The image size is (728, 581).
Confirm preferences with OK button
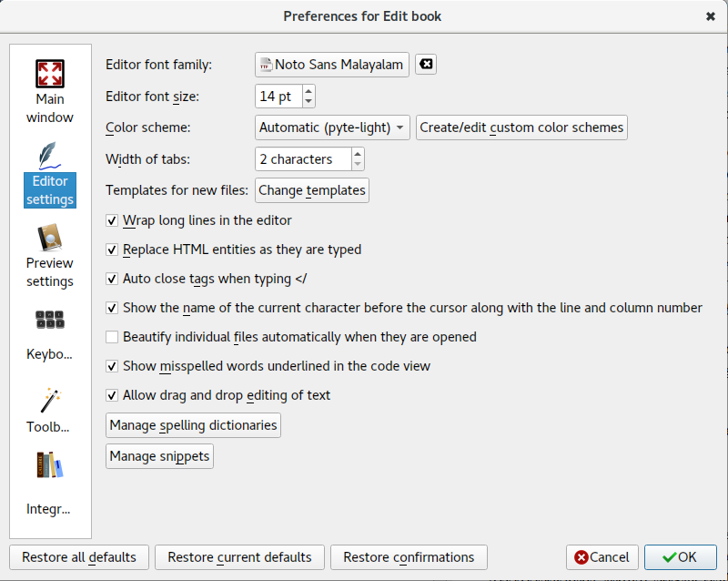tap(680, 557)
